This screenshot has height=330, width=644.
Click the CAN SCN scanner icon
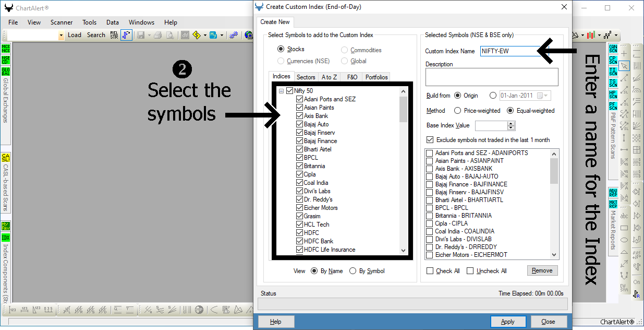[613, 49]
